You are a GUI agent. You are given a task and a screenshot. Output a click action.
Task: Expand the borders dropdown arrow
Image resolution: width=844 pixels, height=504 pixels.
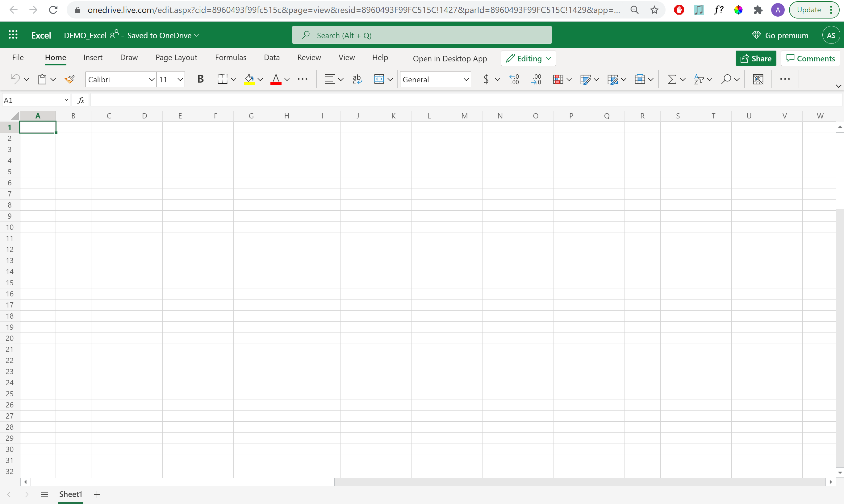click(x=233, y=80)
